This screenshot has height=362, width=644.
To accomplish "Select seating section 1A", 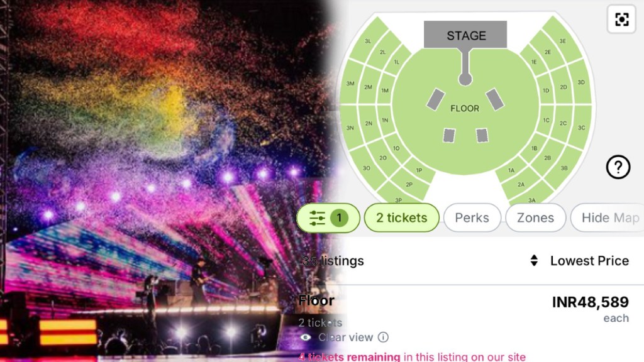I will pyautogui.click(x=511, y=170).
